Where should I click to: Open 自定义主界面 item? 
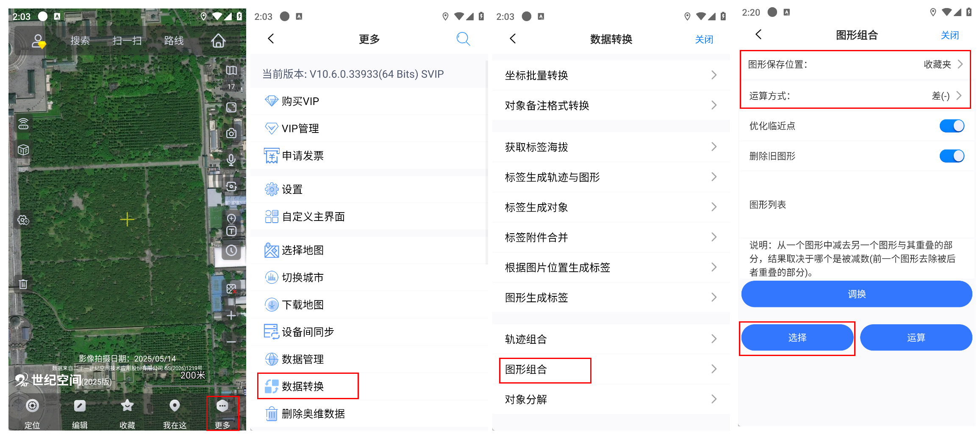pos(369,216)
